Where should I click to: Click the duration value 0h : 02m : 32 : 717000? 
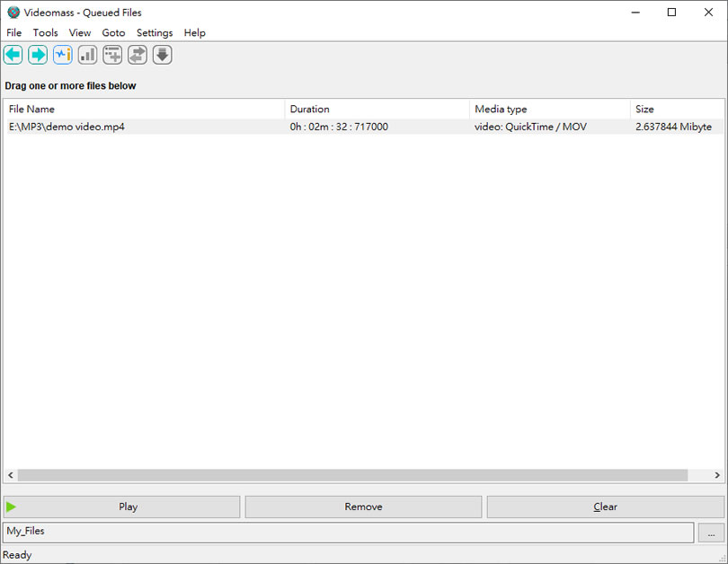point(339,127)
